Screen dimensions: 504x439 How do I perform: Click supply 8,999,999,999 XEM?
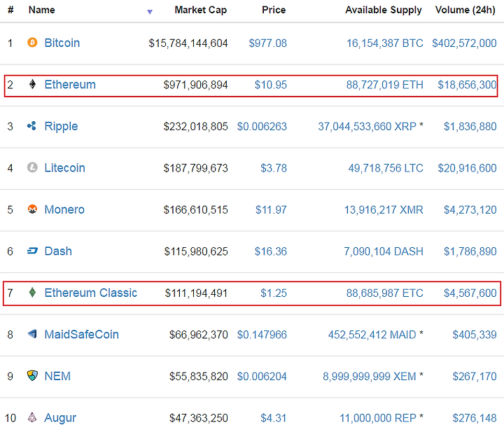click(x=370, y=376)
